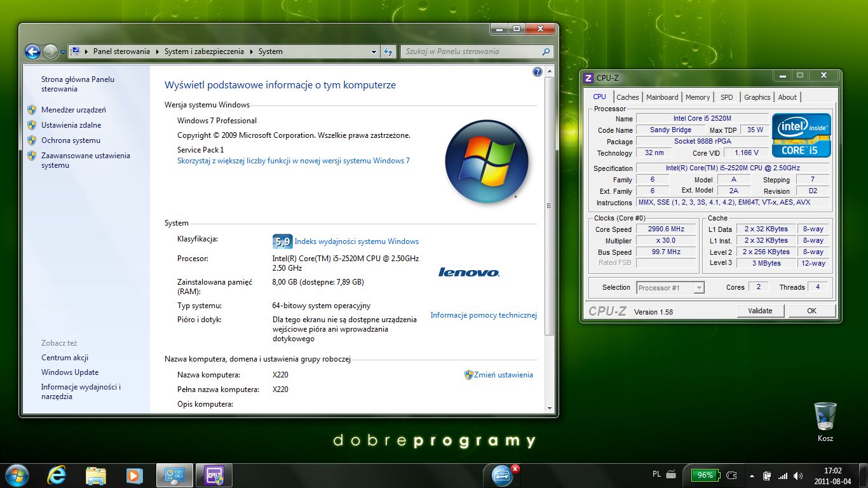This screenshot has height=488, width=868.
Task: Switch to SPD tab in CPU-Z
Action: (727, 97)
